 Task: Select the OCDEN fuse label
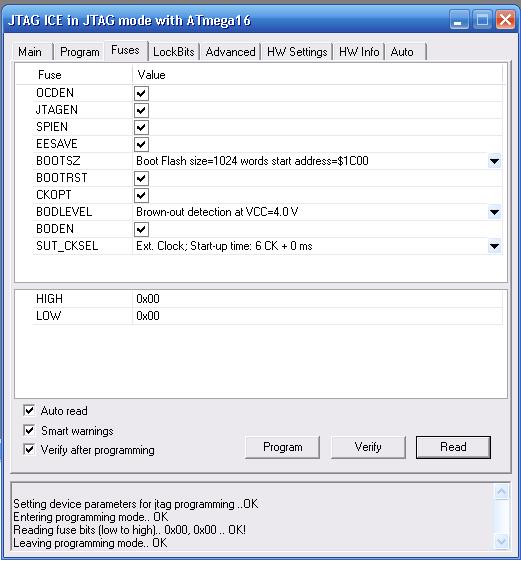(55, 93)
